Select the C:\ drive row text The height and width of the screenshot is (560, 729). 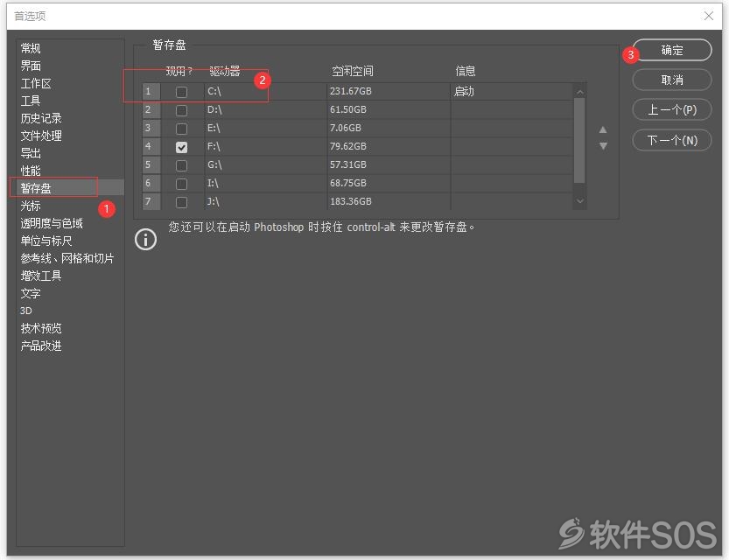pos(214,91)
